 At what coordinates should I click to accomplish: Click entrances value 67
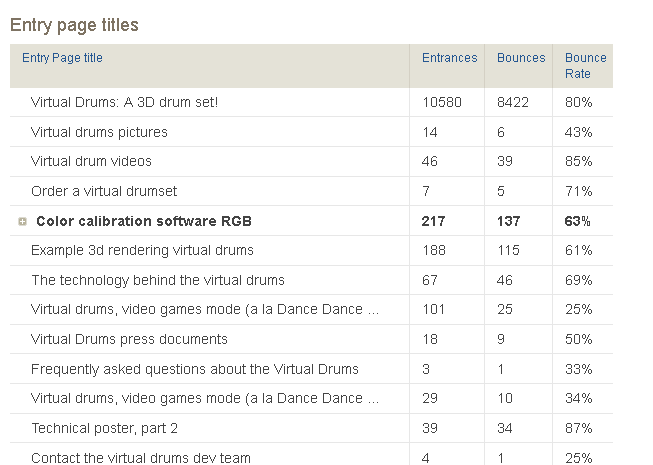click(430, 281)
